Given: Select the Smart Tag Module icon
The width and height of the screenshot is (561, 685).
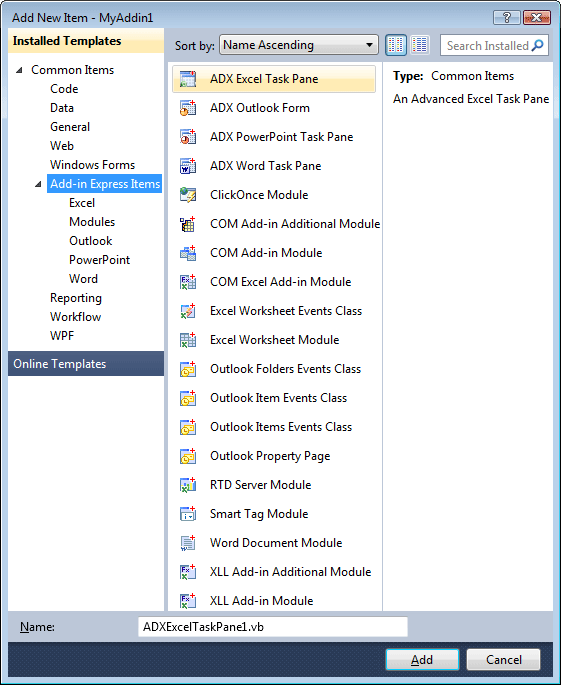Looking at the screenshot, I should tap(188, 514).
